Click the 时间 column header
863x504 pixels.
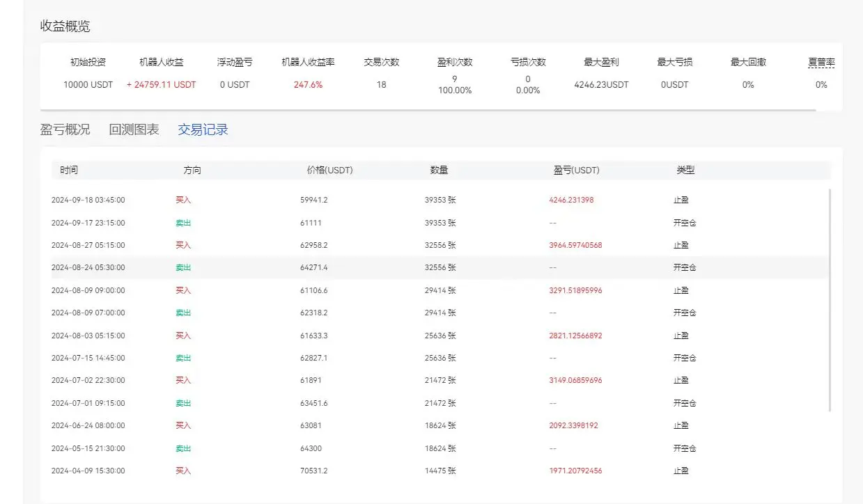coord(69,170)
